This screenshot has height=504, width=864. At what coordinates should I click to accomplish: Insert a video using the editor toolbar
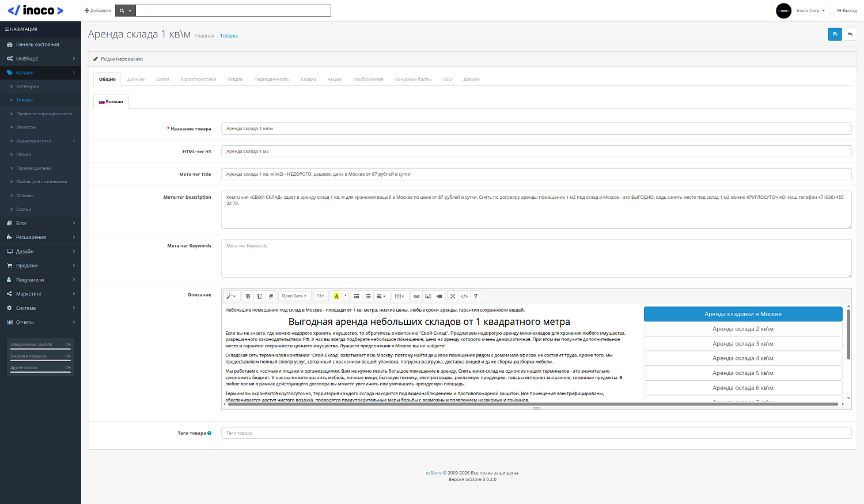(439, 295)
